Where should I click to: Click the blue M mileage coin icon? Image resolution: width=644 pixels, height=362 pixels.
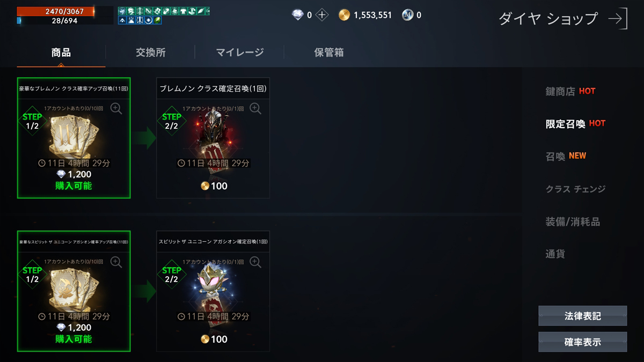point(407,15)
